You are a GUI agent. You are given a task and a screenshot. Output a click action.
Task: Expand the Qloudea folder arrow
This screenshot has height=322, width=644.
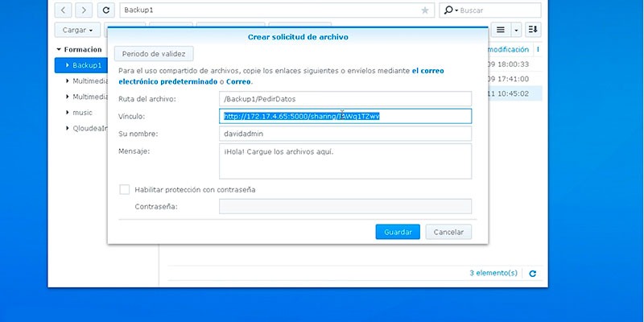coord(68,128)
